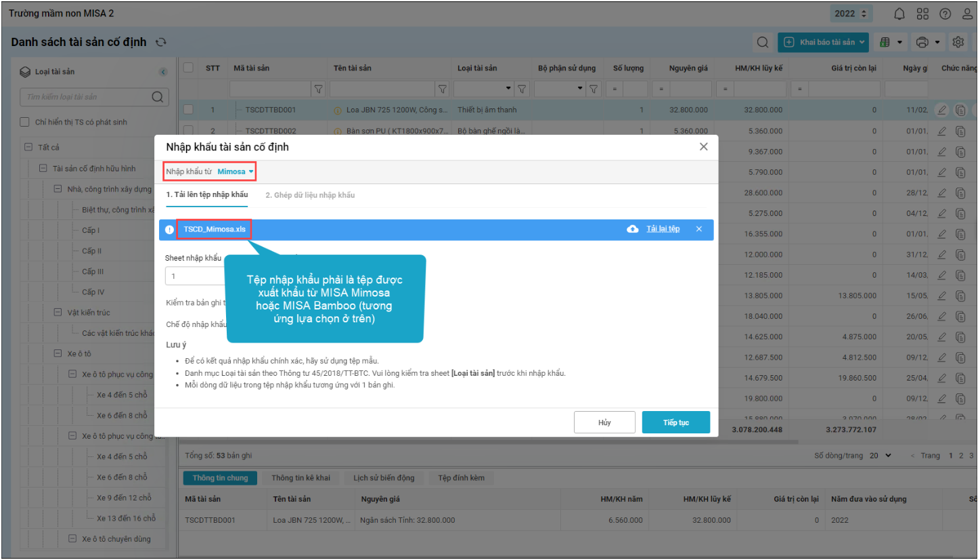Click the Sheet nhập khẩu field
The width and height of the screenshot is (980, 560).
tap(196, 276)
